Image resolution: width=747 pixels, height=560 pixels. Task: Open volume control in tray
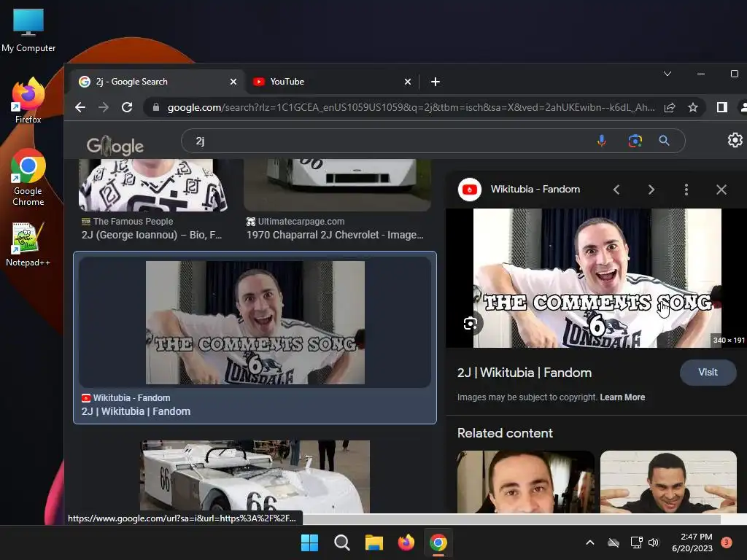[x=654, y=542]
